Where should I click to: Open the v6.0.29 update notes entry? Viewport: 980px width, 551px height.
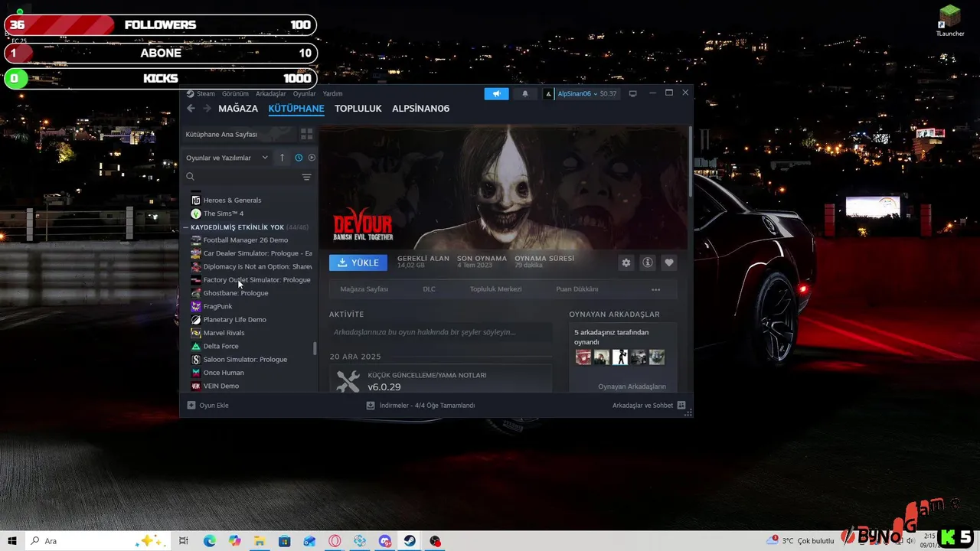point(441,381)
